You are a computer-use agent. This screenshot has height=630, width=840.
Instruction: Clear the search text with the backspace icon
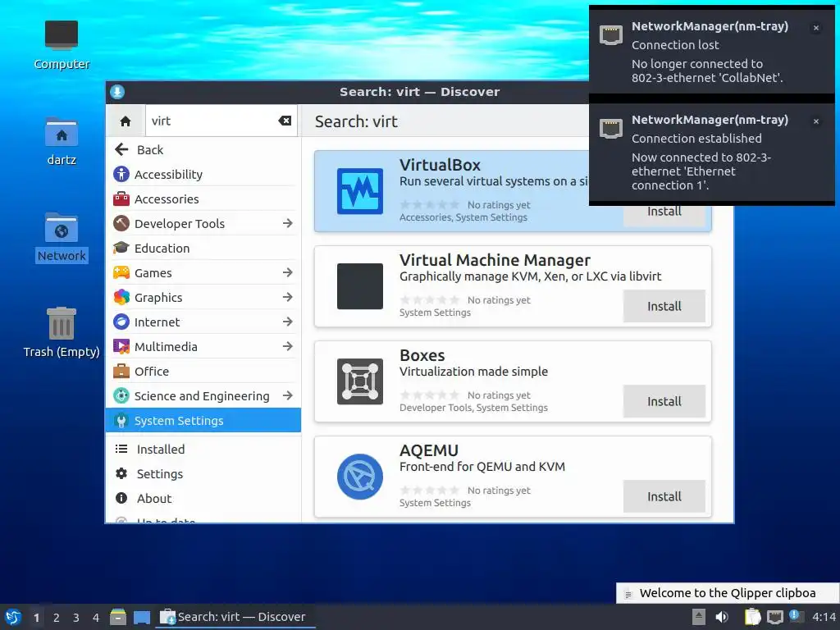(285, 121)
